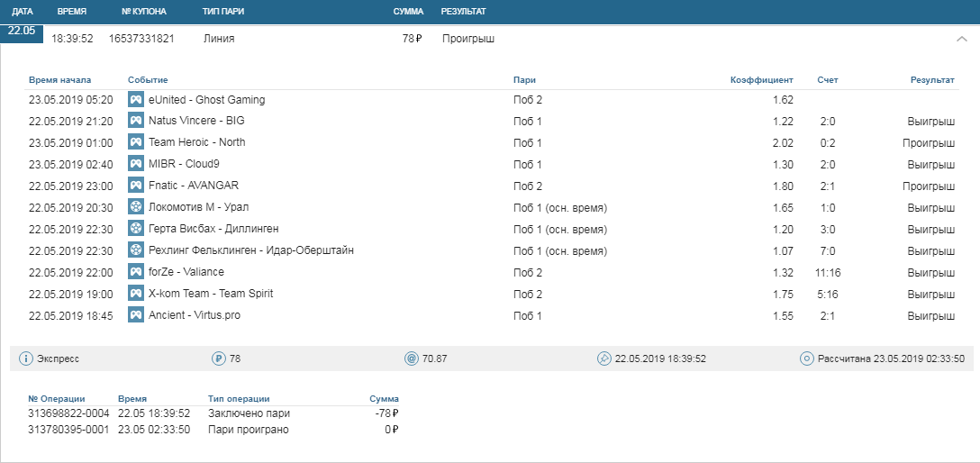Open the Team Heroic - North event
980x463 pixels.
click(x=196, y=142)
